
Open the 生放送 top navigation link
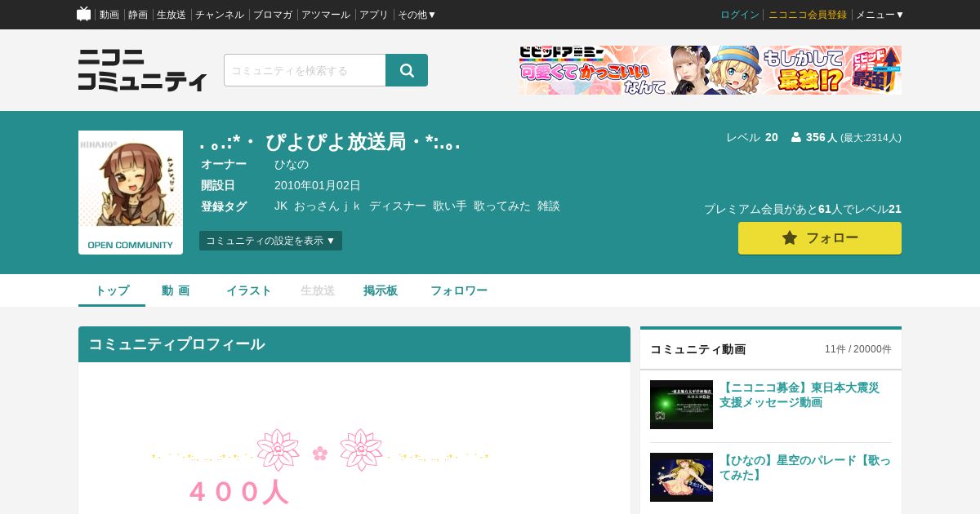click(x=171, y=15)
